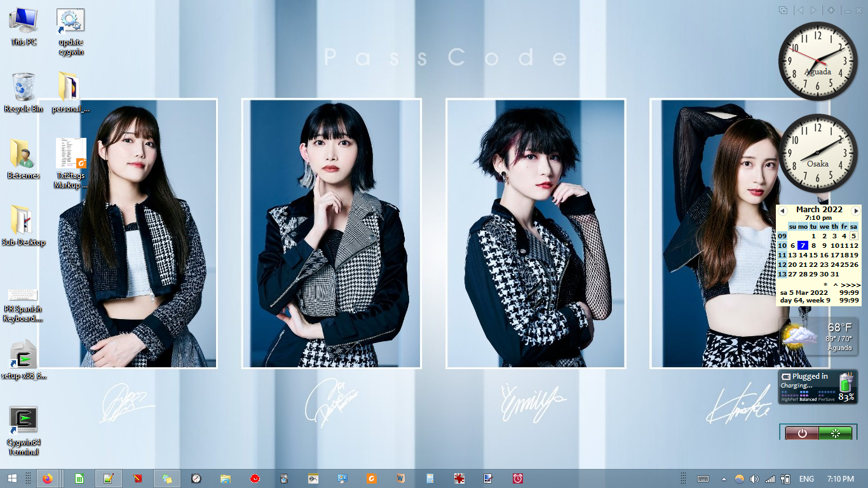Select March 5 in the calendar

854,236
